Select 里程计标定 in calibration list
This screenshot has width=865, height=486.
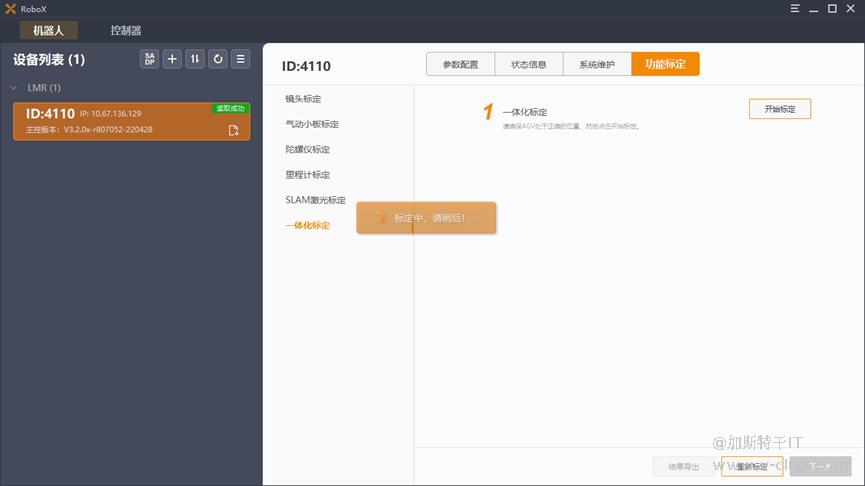pos(307,175)
